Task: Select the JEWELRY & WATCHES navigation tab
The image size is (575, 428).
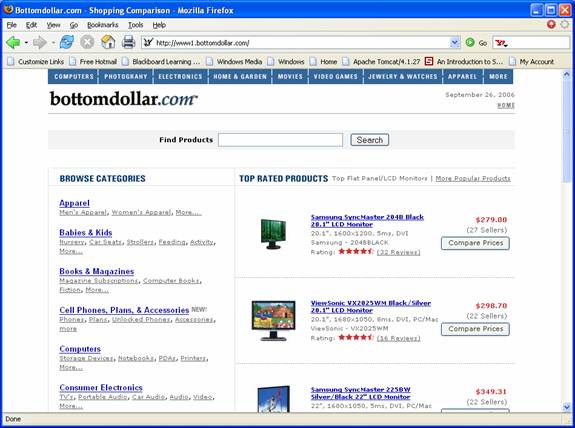Action: 403,77
